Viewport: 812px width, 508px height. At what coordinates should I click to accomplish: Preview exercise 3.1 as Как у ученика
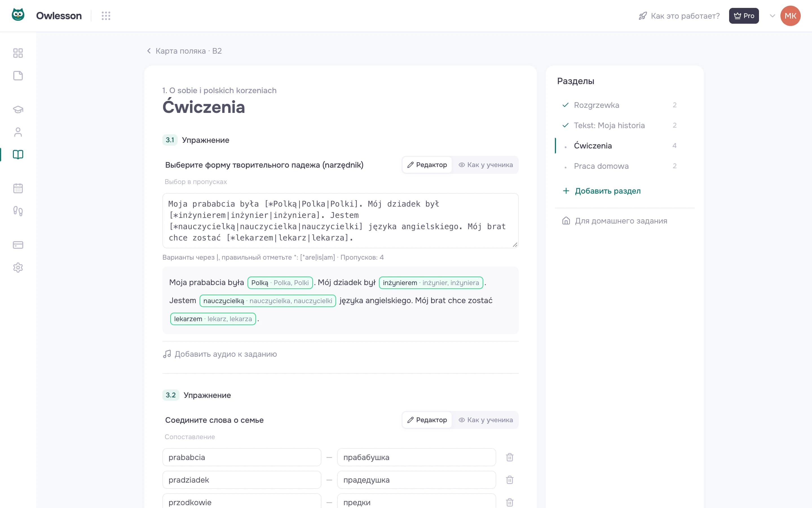[485, 165]
